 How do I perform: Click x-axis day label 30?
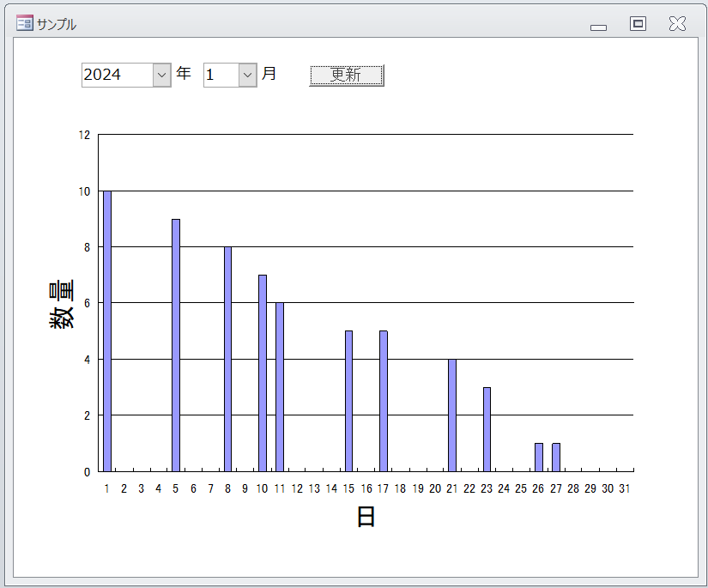click(608, 488)
